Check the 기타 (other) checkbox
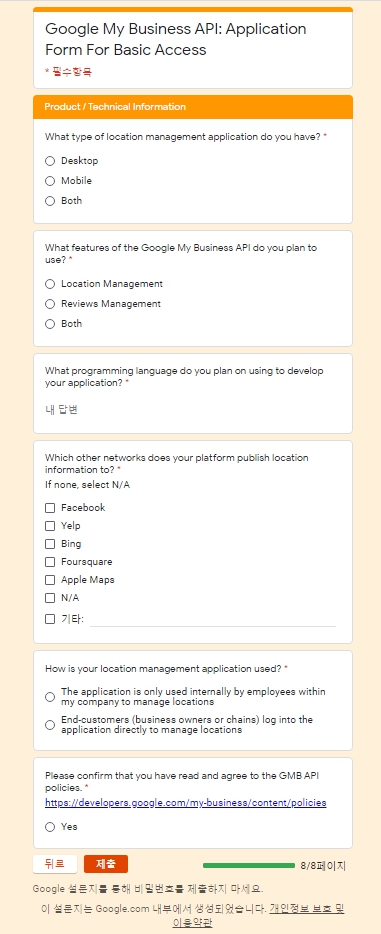The height and width of the screenshot is (934, 381). (x=50, y=619)
